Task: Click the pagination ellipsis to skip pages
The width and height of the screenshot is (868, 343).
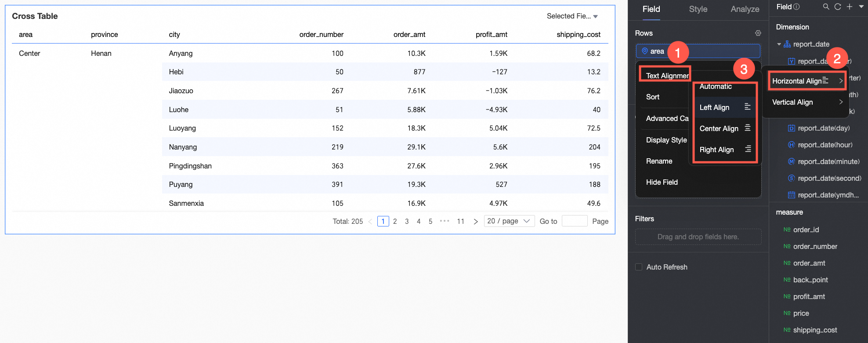Action: point(445,221)
